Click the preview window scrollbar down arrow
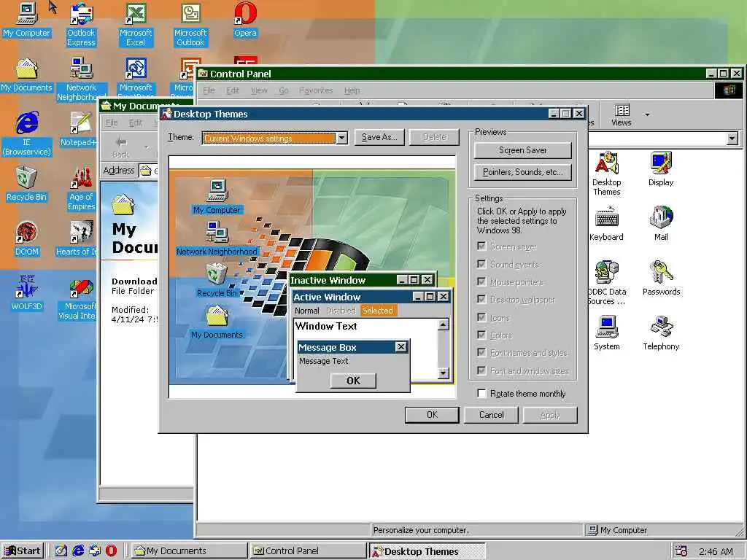Viewport: 747px width, 560px height. (443, 373)
